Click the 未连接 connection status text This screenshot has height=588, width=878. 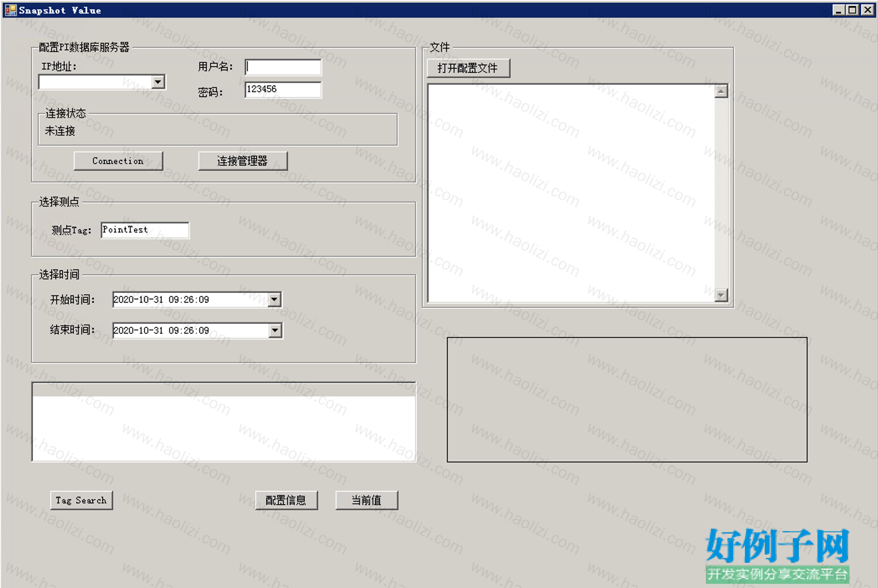point(60,131)
